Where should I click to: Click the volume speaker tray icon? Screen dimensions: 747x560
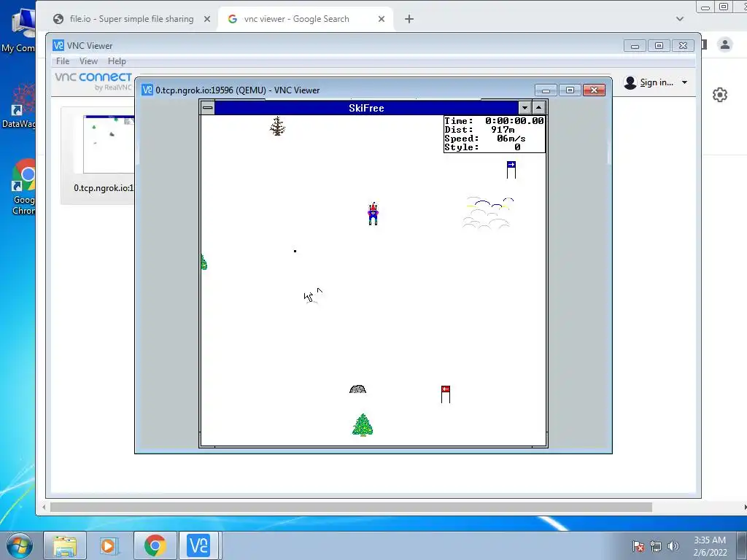(x=673, y=546)
